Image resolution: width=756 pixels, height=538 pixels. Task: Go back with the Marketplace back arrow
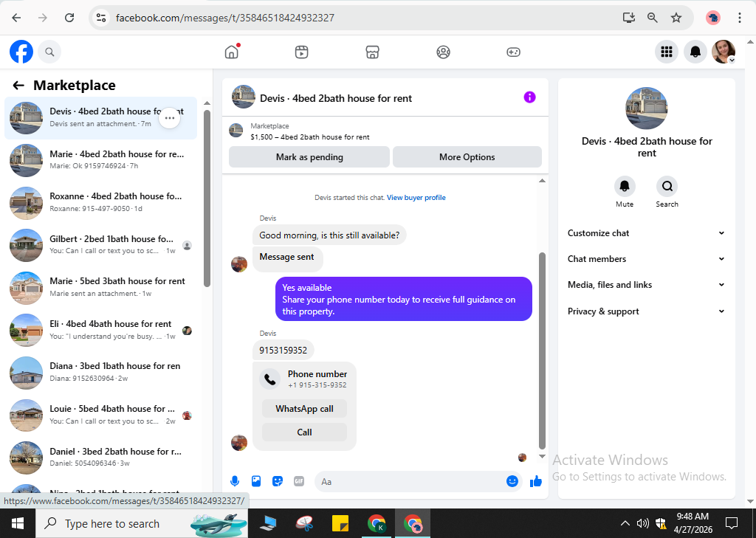tap(18, 86)
